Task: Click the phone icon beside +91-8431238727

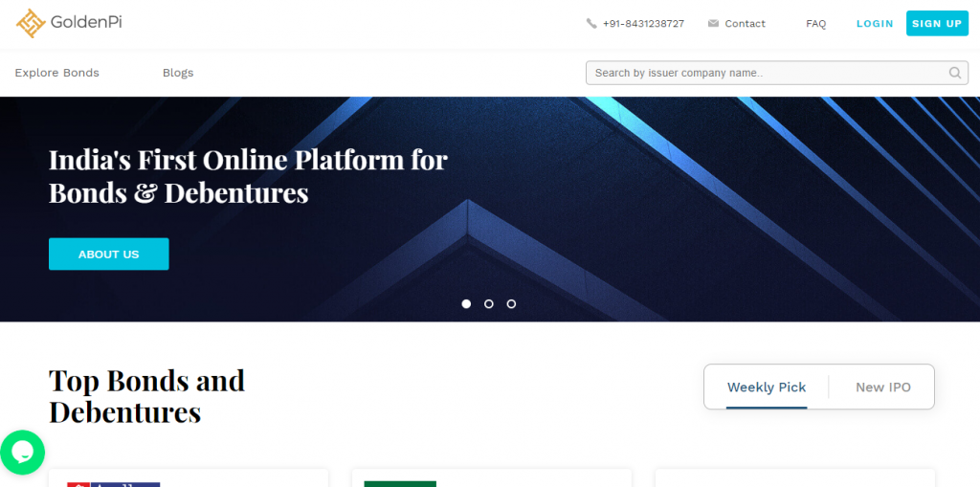Action: [591, 24]
